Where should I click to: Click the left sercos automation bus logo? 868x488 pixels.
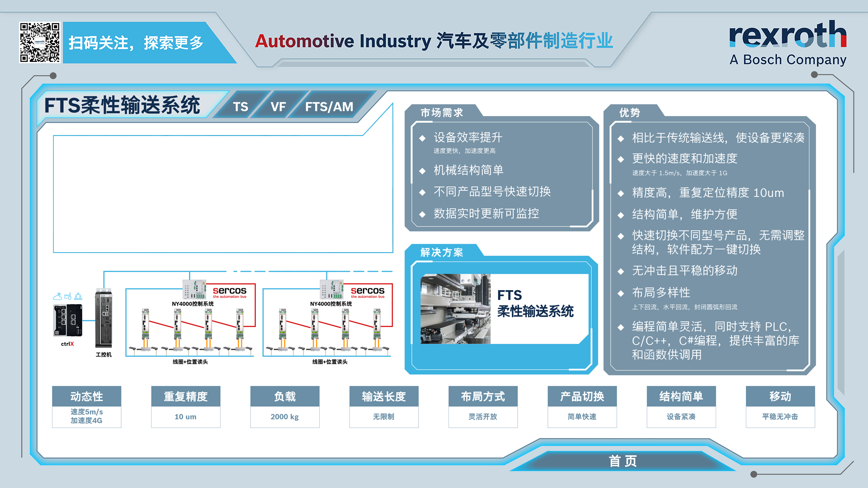point(230,292)
